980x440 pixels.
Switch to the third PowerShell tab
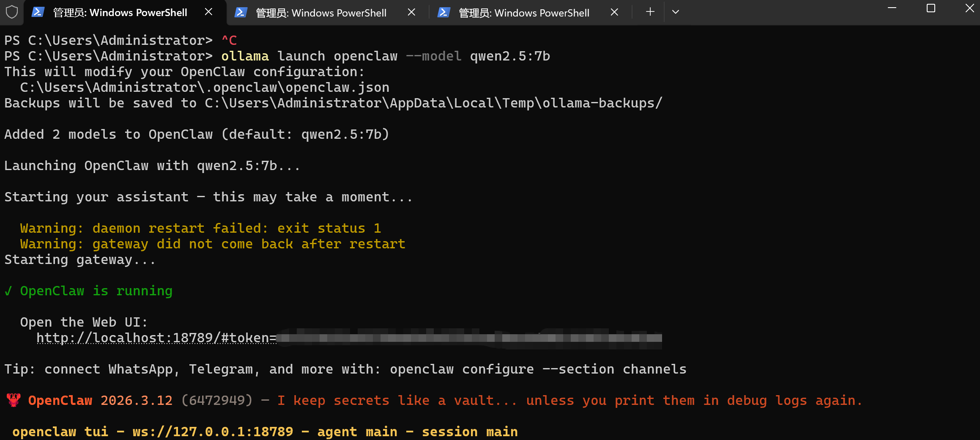[x=530, y=13]
